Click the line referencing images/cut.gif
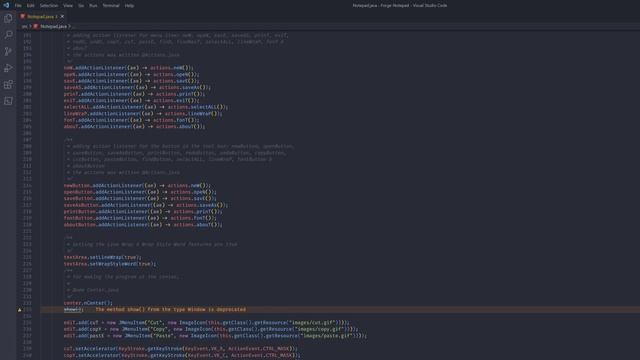This screenshot has height=360, width=640. tap(207, 322)
